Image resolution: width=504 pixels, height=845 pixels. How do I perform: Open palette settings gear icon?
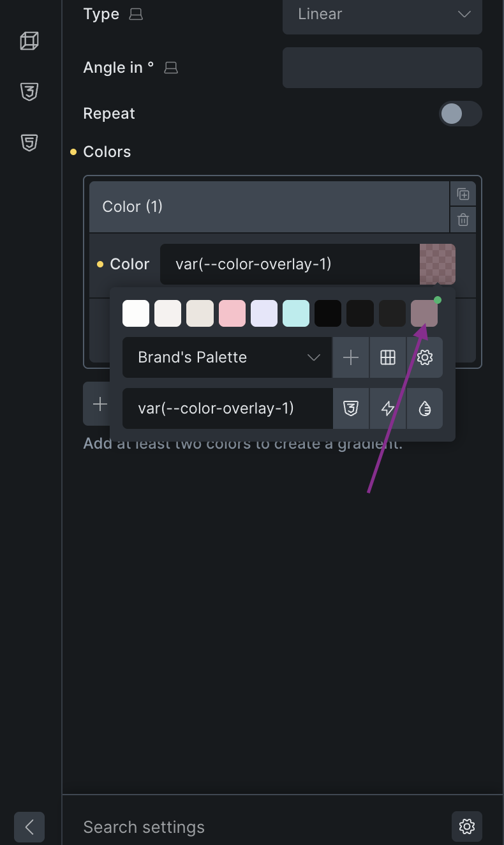pyautogui.click(x=425, y=357)
